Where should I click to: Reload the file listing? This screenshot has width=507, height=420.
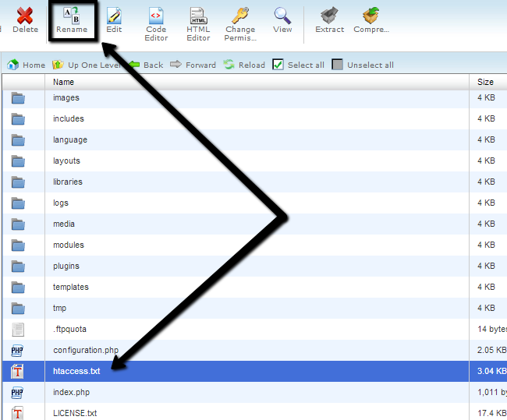pyautogui.click(x=229, y=65)
